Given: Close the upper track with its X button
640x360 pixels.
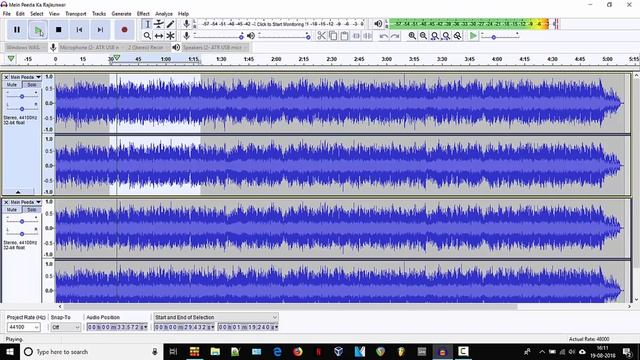Looking at the screenshot, I should [6, 77].
